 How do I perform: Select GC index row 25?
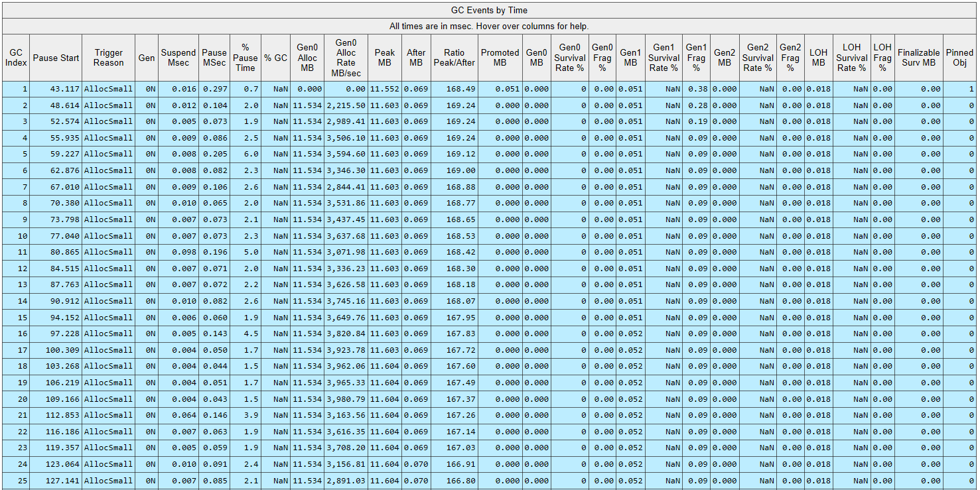coord(16,481)
